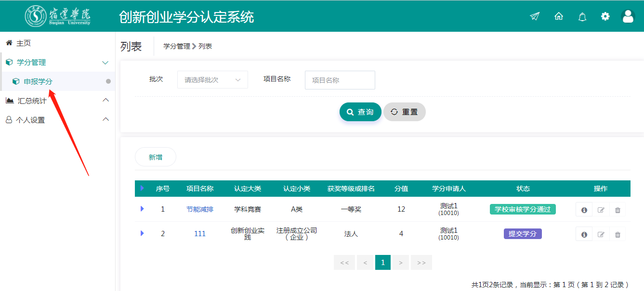Open notifications bell icon
644x291 pixels.
pyautogui.click(x=582, y=17)
